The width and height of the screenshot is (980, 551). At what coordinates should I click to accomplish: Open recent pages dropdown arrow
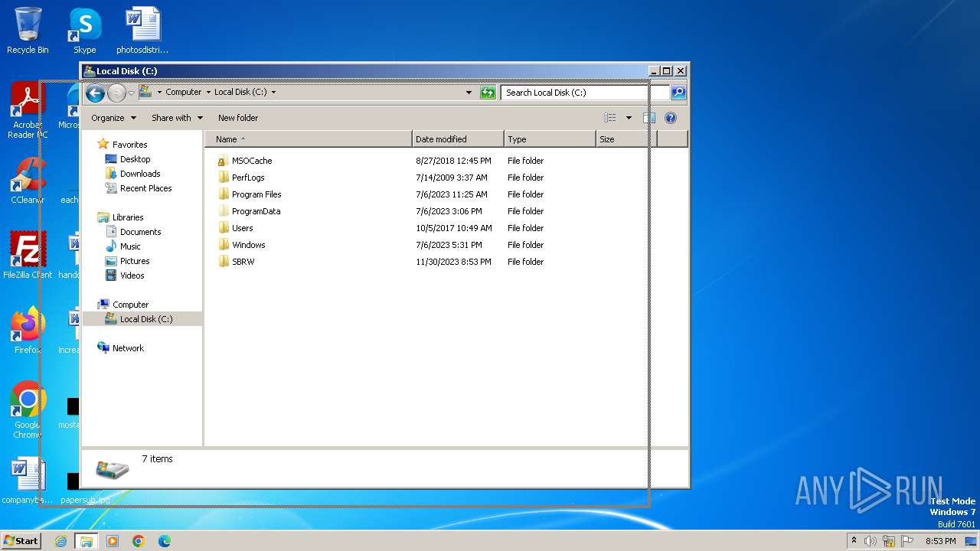tap(131, 93)
